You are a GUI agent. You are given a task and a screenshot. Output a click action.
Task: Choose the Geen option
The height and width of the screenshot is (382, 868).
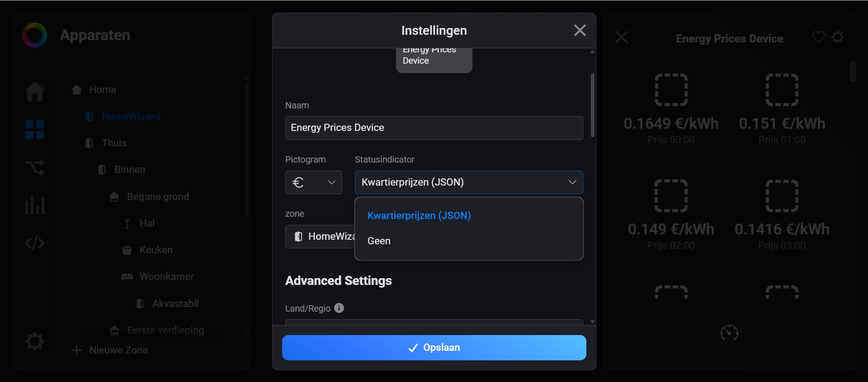click(379, 241)
